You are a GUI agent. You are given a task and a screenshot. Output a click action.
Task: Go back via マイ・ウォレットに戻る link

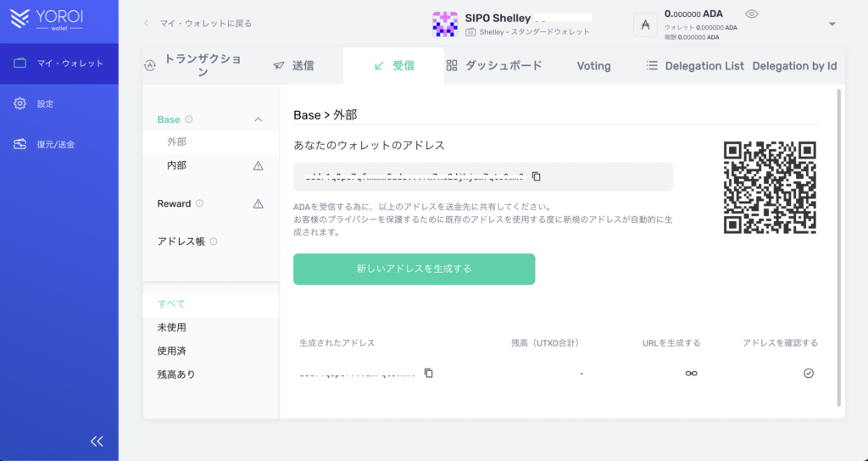pos(198,23)
